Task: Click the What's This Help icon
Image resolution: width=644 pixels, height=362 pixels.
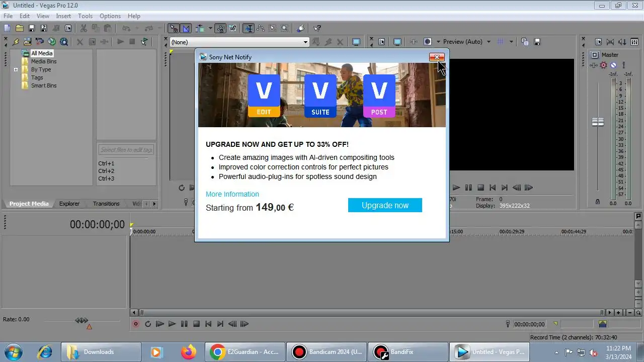Action: [317, 28]
